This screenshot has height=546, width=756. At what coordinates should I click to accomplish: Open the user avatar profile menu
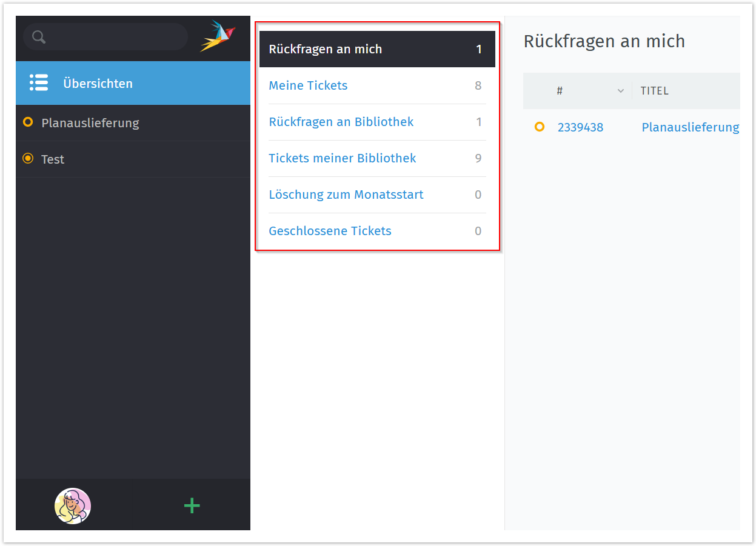(73, 505)
